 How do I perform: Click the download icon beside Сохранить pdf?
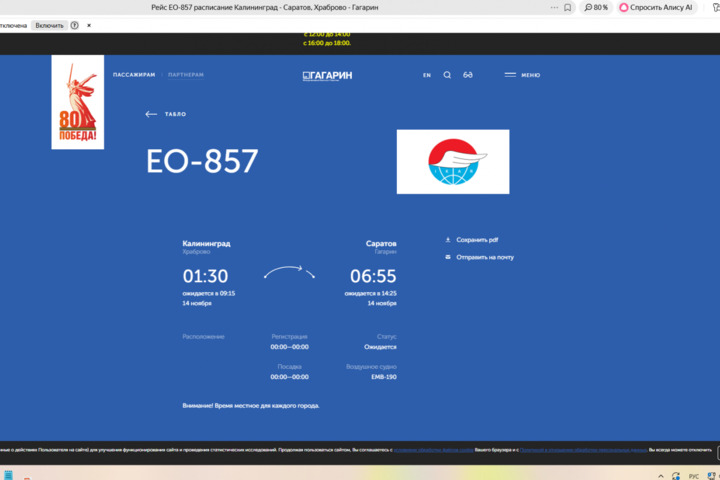(448, 240)
